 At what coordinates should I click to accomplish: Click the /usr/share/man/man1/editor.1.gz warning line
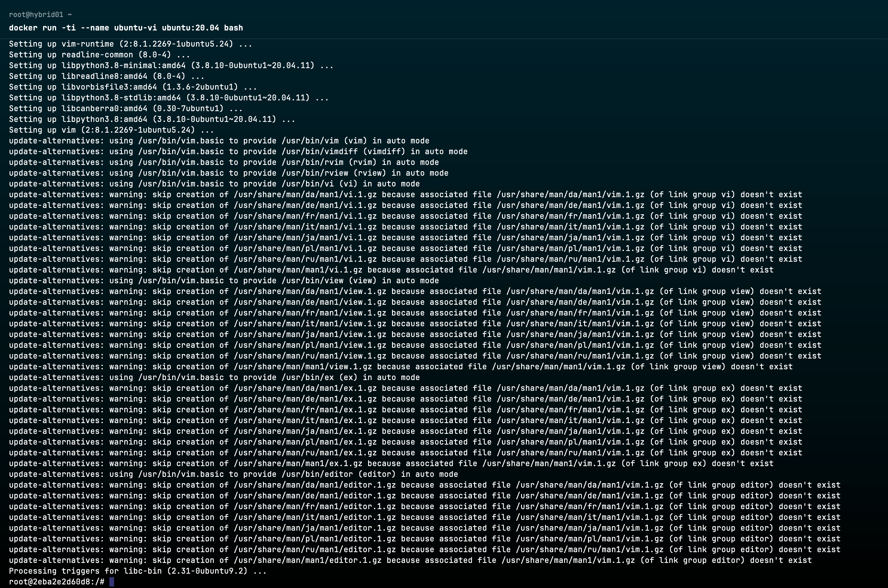410,560
